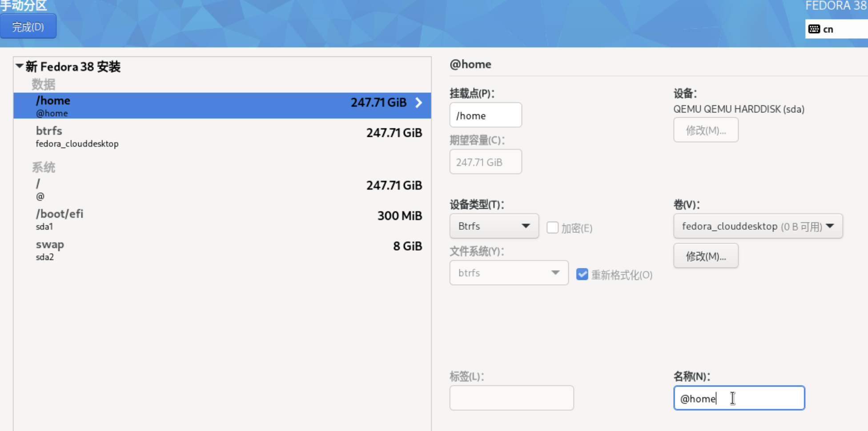This screenshot has width=868, height=431.
Task: Click the 300 MiB size value
Action: (400, 216)
